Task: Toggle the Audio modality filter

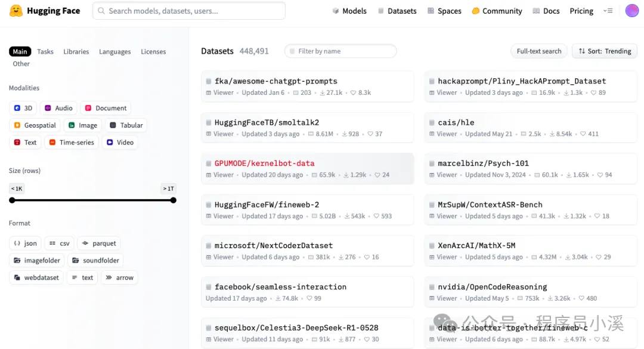Action: pyautogui.click(x=58, y=108)
